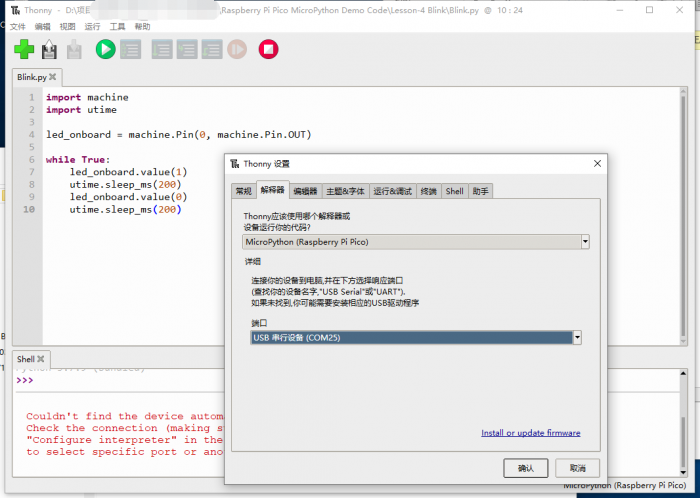700x498 pixels.
Task: Click the 'Couldn't find the device' error text
Action: click(x=125, y=416)
